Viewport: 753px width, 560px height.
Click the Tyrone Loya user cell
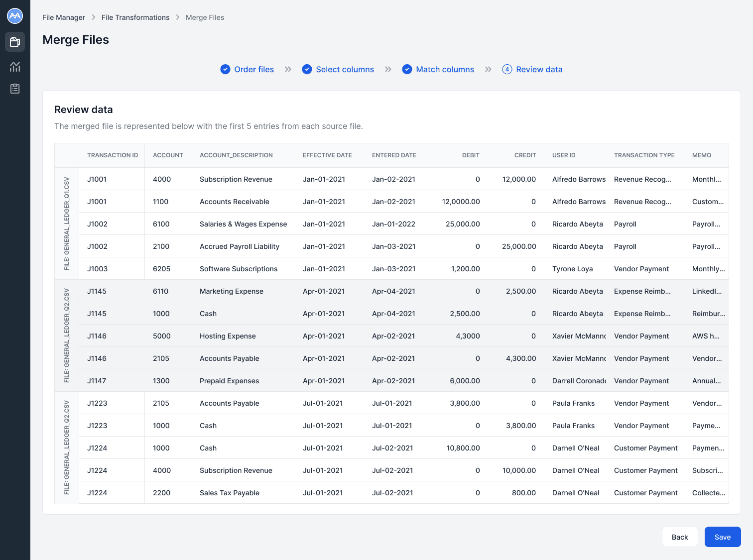click(572, 269)
